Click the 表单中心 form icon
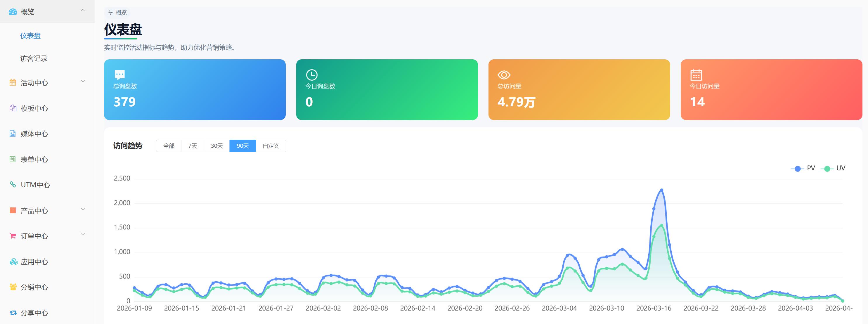 (13, 159)
